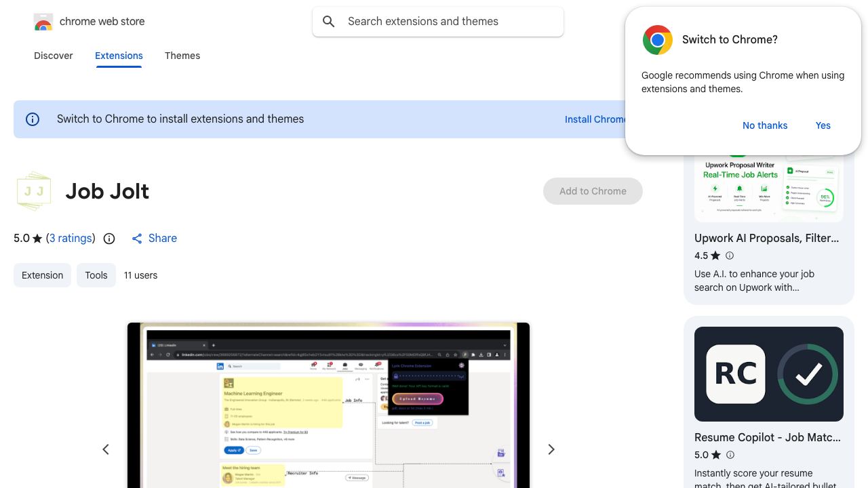Click the info icon in blue banner

(x=33, y=119)
